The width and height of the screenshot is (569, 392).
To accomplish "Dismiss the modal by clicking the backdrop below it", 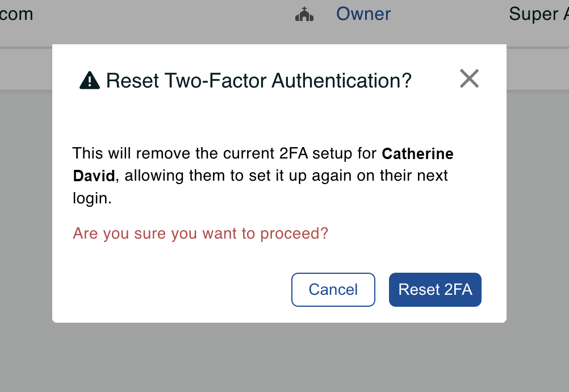I will pos(284,357).
